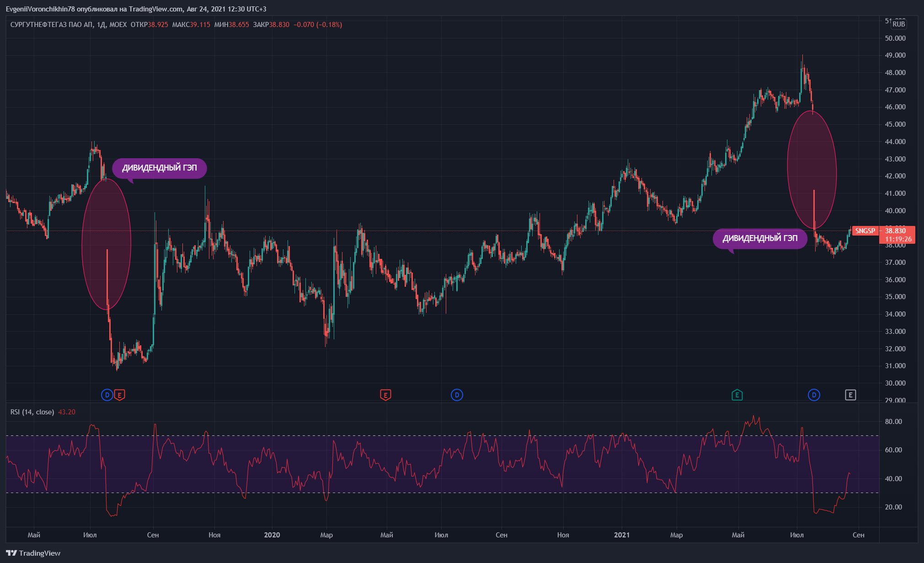
Task: Click the rightmost blue D dividend marker
Action: click(x=814, y=395)
